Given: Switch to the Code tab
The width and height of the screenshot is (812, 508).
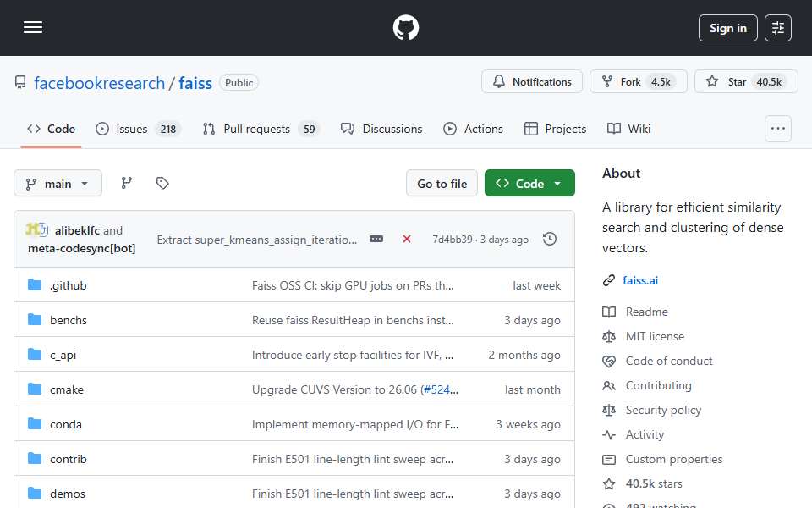Looking at the screenshot, I should pyautogui.click(x=52, y=129).
